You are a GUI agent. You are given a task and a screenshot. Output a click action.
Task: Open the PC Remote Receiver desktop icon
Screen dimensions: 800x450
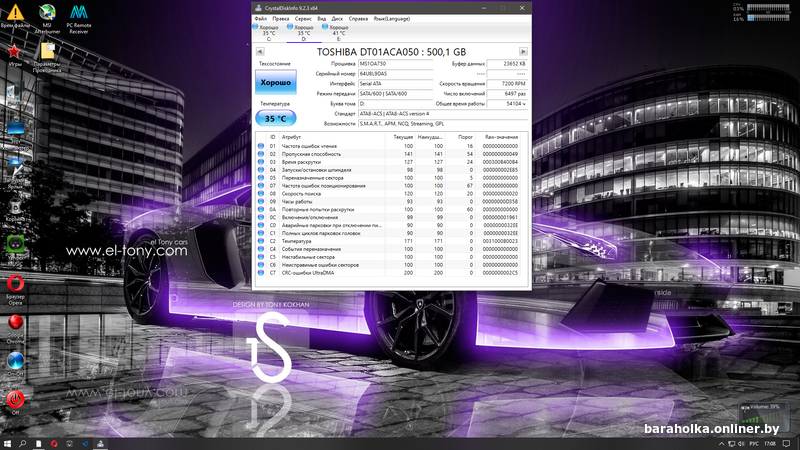click(x=79, y=18)
